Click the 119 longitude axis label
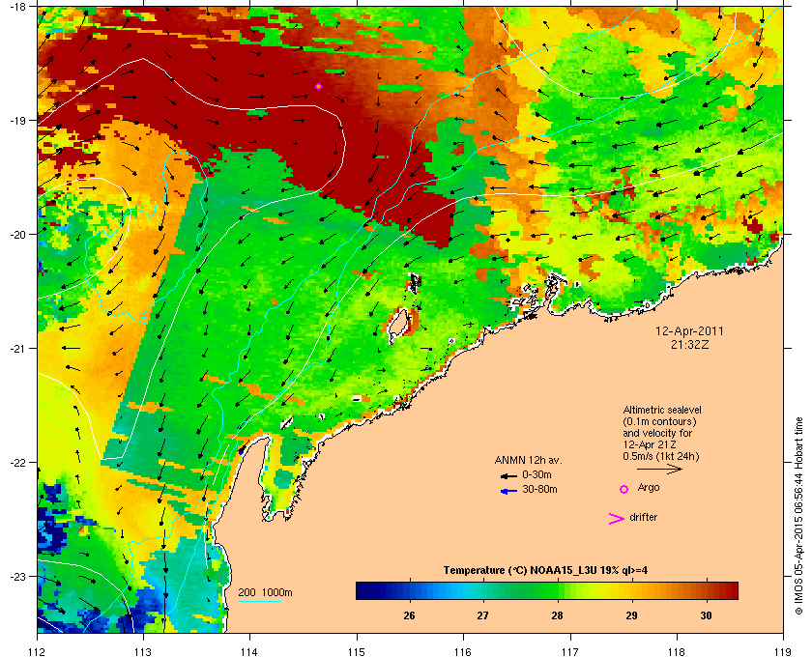812x657 pixels. click(783, 651)
